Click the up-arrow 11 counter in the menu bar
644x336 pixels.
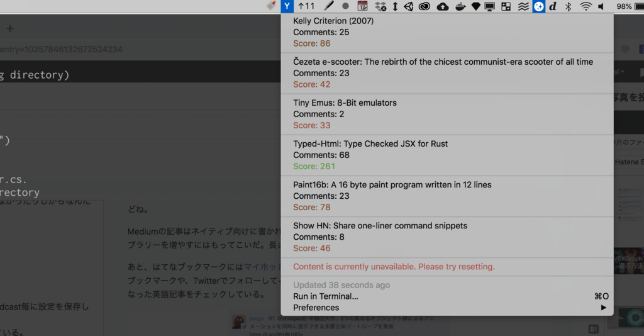(x=306, y=6)
